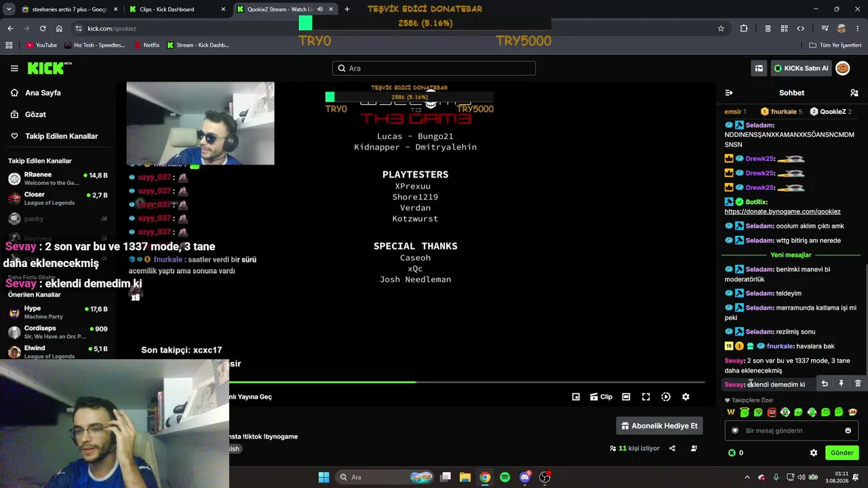Image resolution: width=868 pixels, height=488 pixels.
Task: Send the chat message with Gönder
Action: pyautogui.click(x=842, y=453)
